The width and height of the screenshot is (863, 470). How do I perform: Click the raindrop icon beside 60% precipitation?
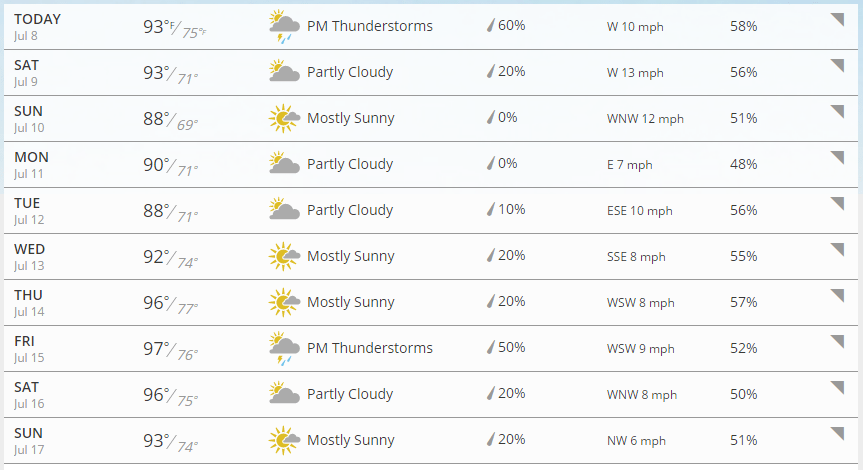point(490,25)
